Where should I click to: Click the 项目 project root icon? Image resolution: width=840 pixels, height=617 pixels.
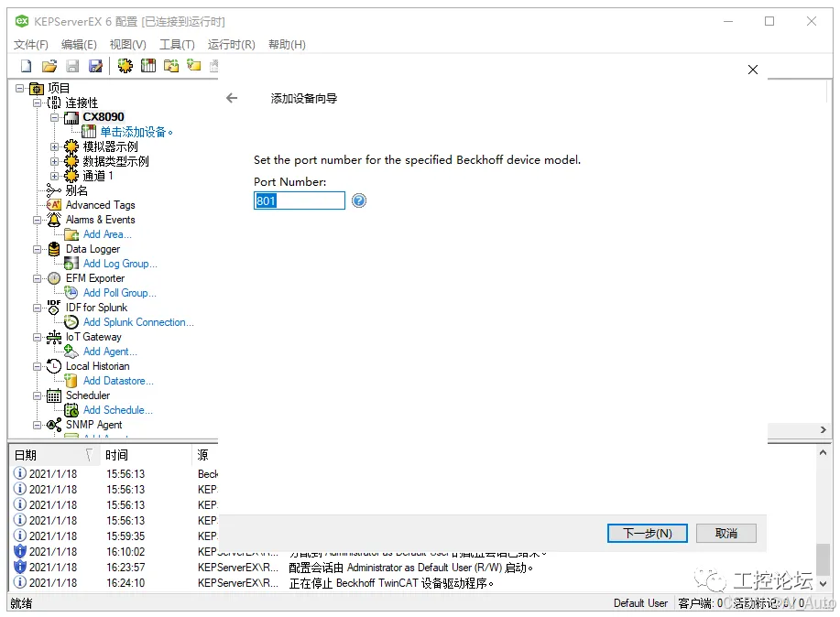click(37, 89)
